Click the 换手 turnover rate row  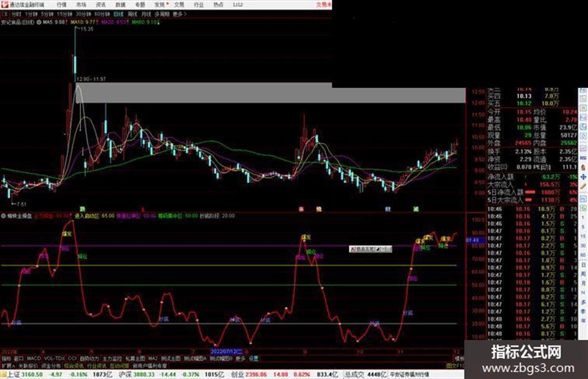click(x=533, y=151)
